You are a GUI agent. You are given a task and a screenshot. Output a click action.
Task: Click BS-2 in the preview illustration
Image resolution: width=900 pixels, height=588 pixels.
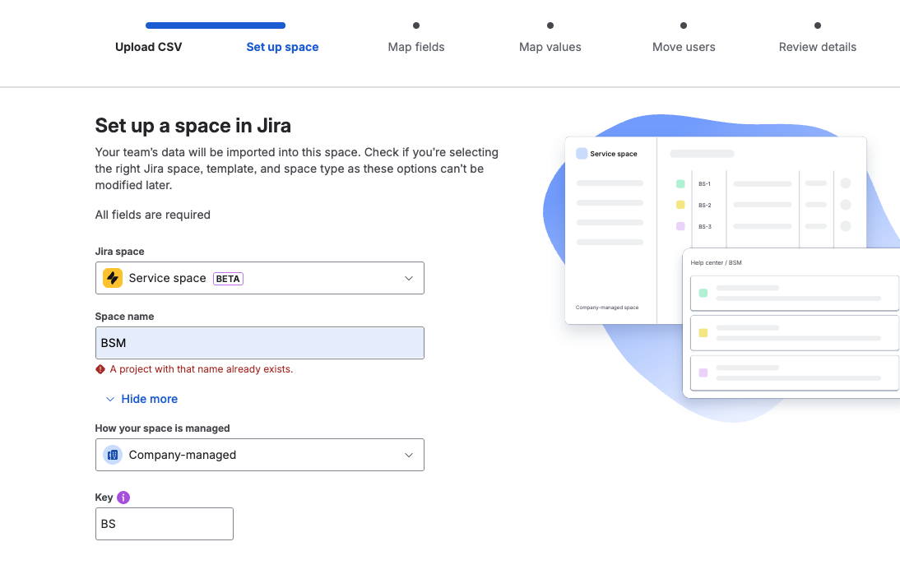[705, 206]
